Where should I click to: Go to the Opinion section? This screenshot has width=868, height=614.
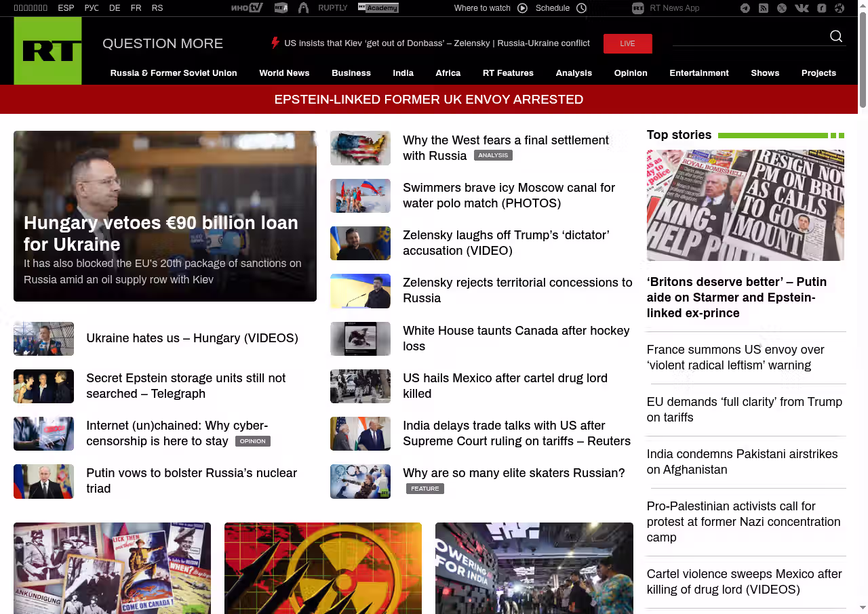point(631,73)
